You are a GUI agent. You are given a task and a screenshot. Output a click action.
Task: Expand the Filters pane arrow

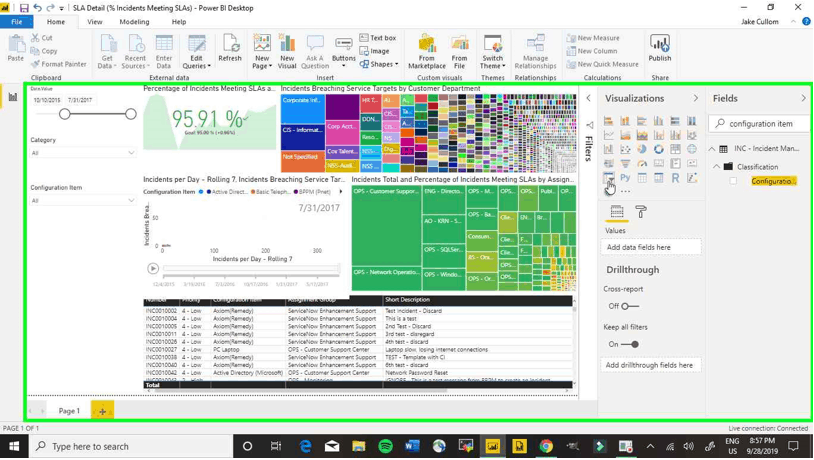(588, 98)
